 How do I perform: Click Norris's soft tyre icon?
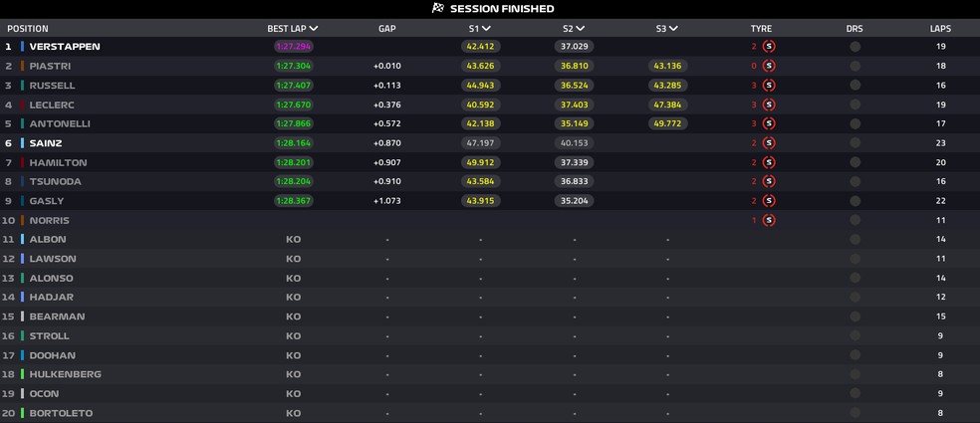769,220
